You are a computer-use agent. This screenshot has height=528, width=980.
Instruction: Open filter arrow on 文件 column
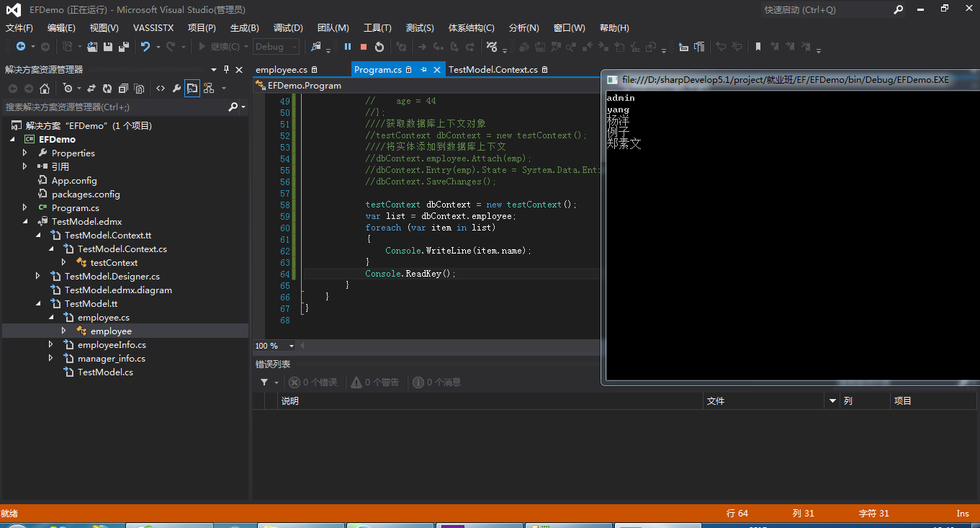(833, 401)
